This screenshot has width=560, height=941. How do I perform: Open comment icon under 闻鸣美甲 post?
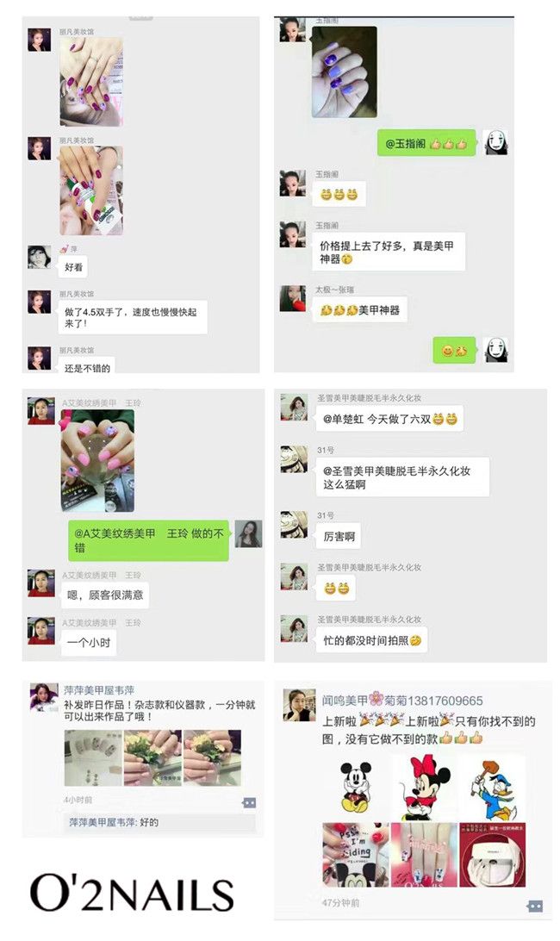tap(534, 906)
